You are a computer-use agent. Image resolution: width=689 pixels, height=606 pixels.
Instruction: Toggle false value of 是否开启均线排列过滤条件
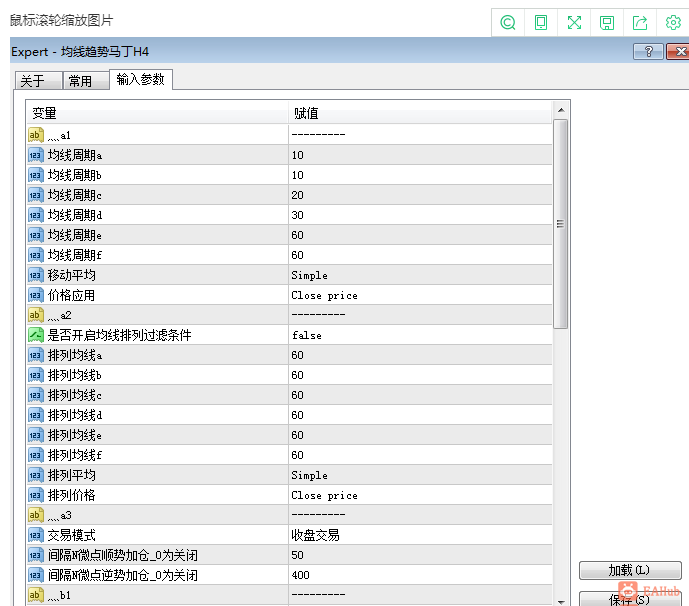click(420, 335)
